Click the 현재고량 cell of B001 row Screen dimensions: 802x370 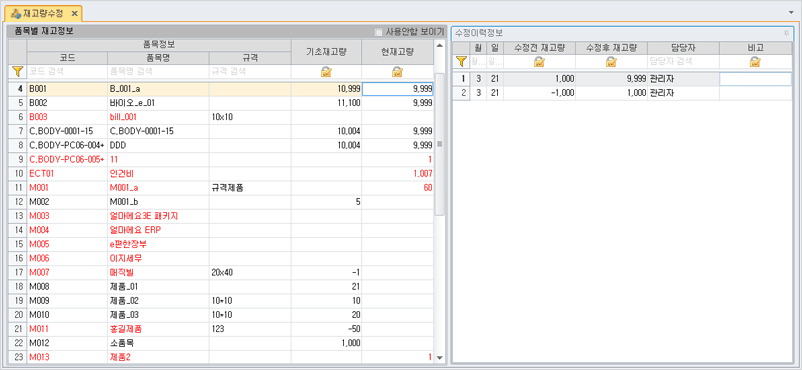(397, 89)
